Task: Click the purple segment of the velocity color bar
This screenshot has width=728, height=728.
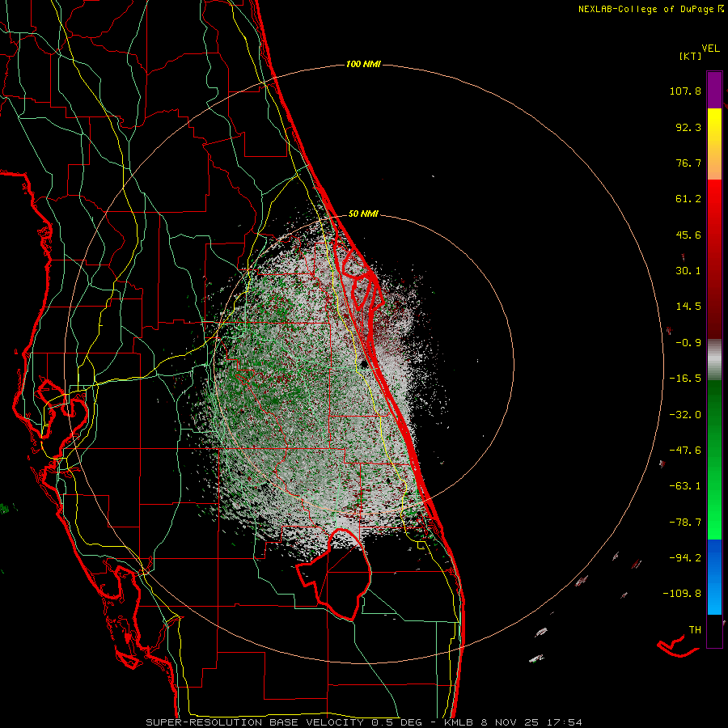Action: (x=714, y=90)
